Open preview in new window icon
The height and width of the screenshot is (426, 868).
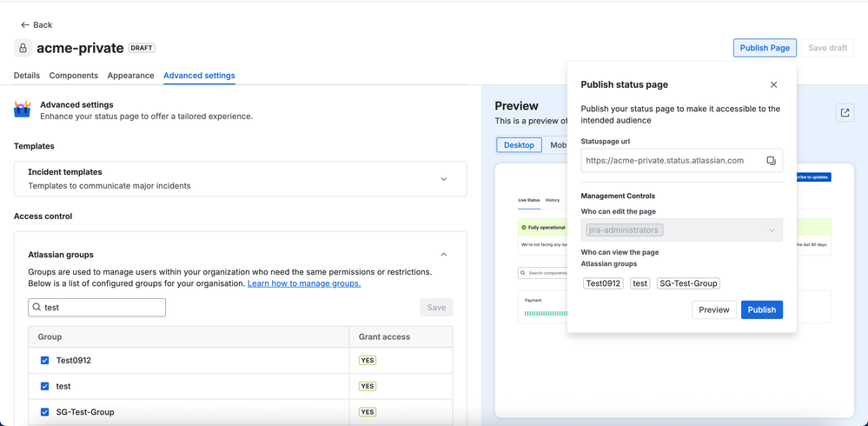[845, 113]
